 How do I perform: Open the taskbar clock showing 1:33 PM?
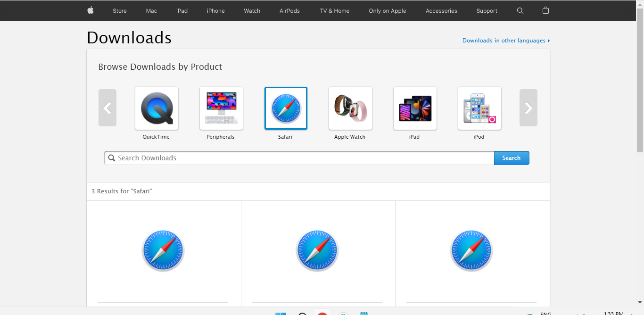[x=614, y=313]
